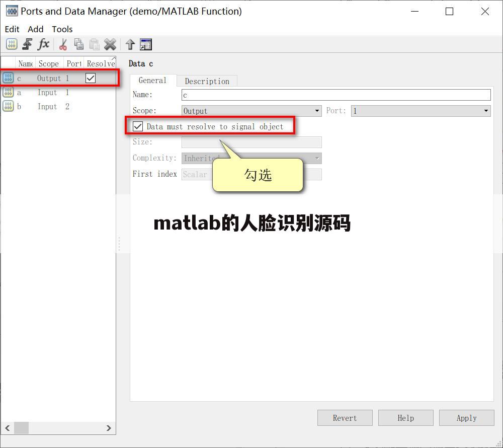Open the Tools menu
Screen dimensions: 503x448
point(62,29)
